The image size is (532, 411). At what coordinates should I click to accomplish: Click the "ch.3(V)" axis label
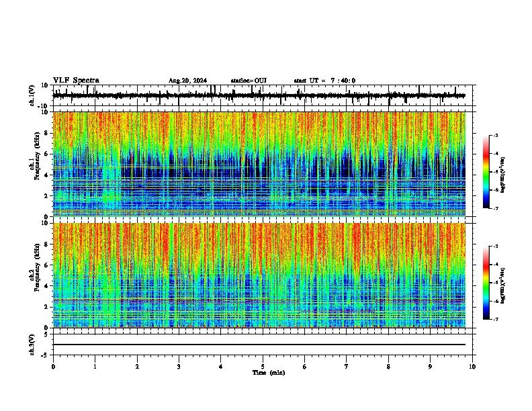click(32, 345)
